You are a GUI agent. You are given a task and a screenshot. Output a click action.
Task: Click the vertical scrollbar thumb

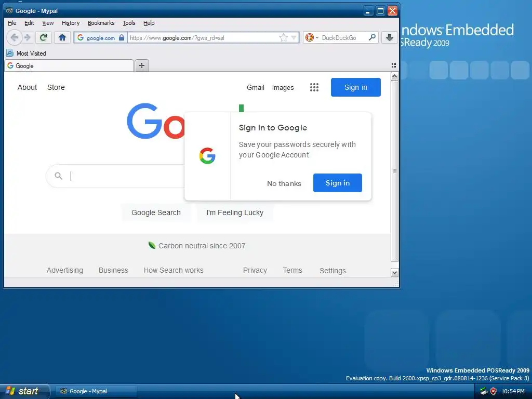tap(394, 171)
